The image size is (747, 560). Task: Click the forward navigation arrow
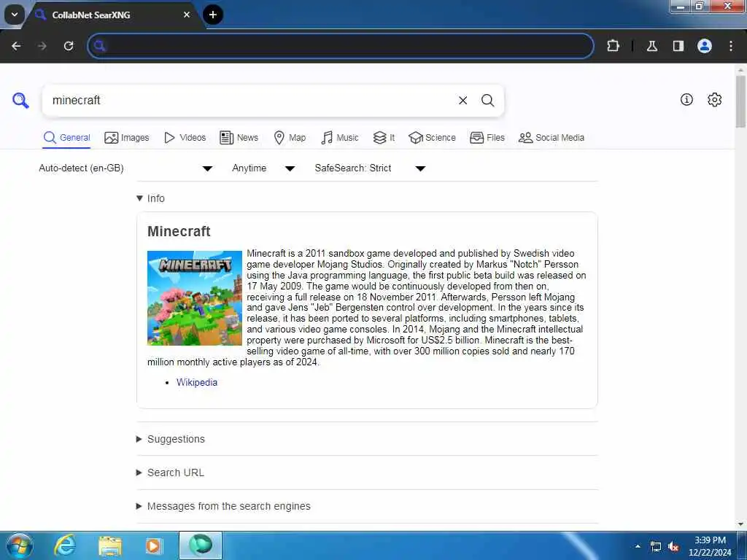[x=42, y=46]
